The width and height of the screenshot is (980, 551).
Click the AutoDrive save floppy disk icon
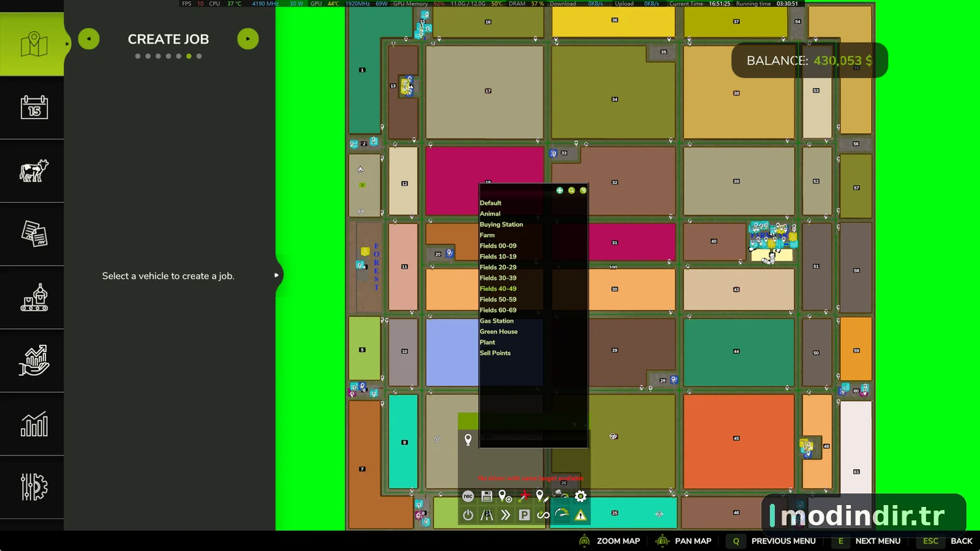(486, 497)
